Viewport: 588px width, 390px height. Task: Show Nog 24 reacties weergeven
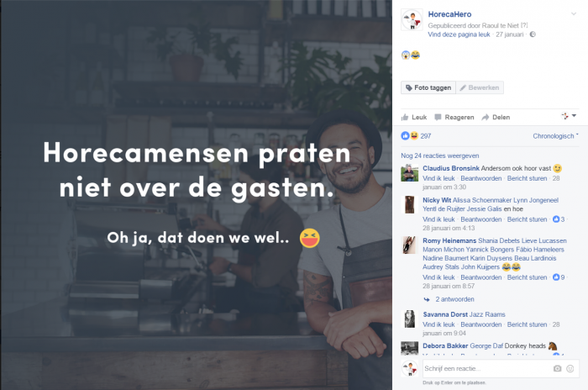[440, 155]
